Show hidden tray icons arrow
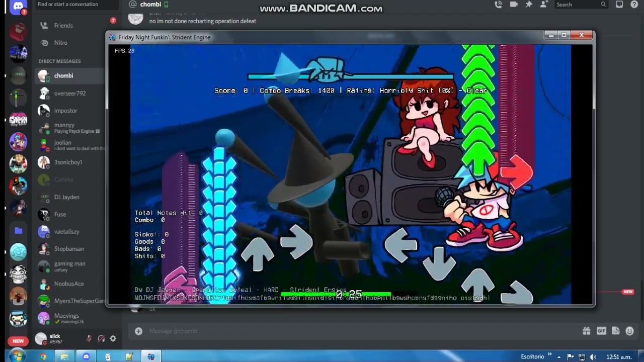The width and height of the screenshot is (644, 362). click(x=559, y=357)
